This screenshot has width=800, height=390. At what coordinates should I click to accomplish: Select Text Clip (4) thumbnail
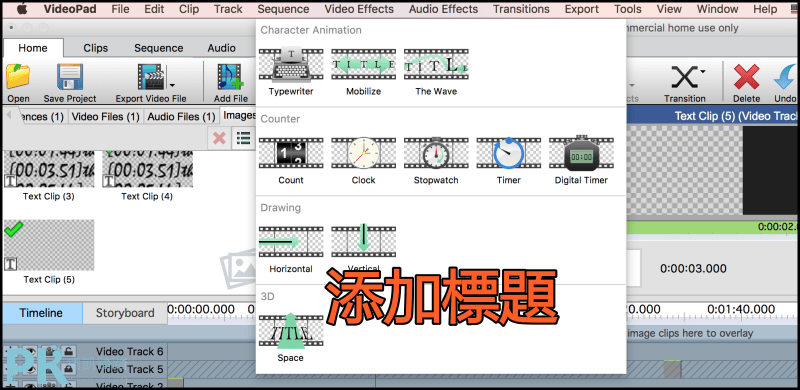(147, 169)
